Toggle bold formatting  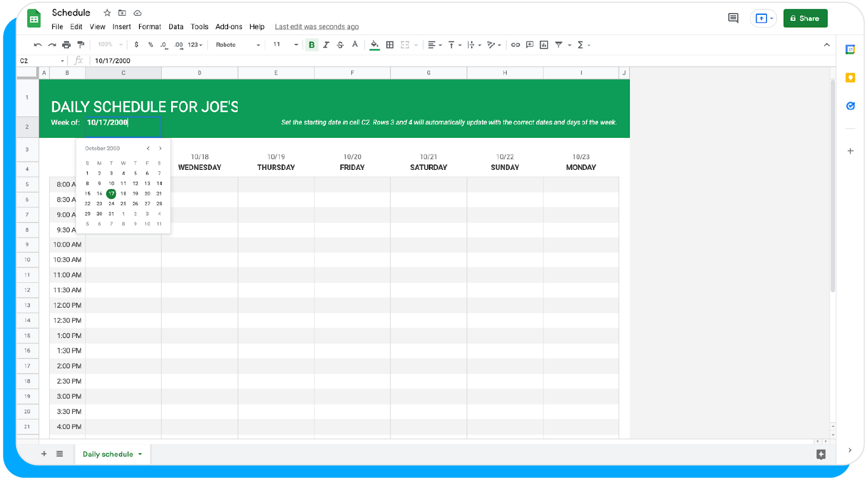[x=311, y=45]
